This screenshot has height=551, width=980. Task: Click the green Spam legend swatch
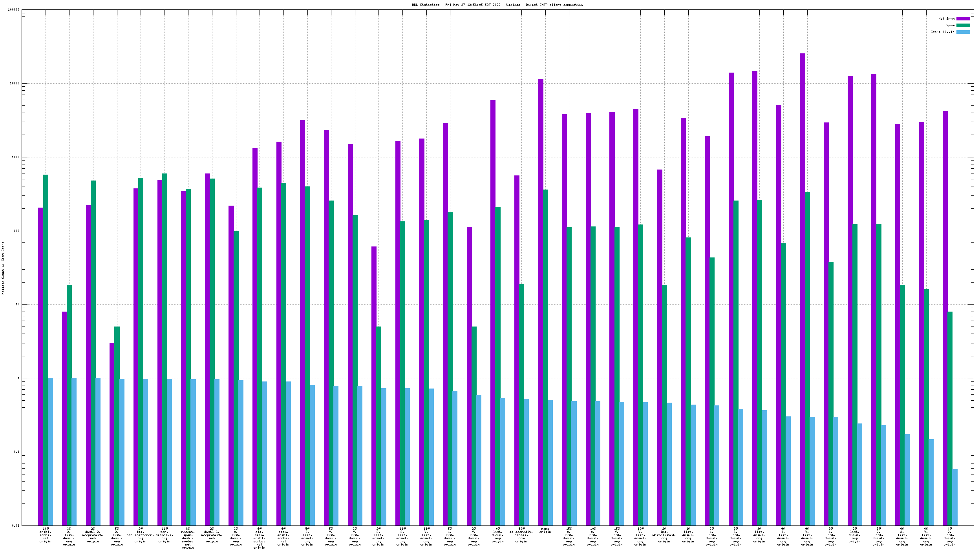point(963,25)
